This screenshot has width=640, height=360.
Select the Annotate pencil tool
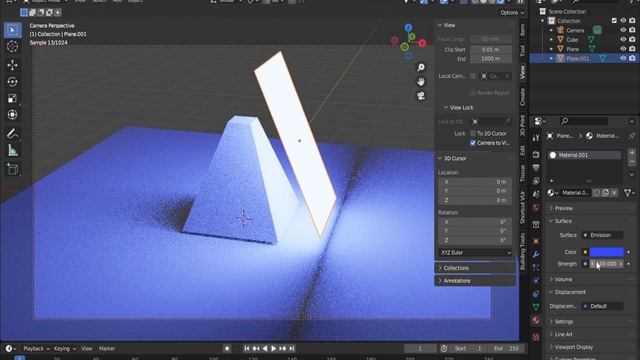tap(13, 133)
